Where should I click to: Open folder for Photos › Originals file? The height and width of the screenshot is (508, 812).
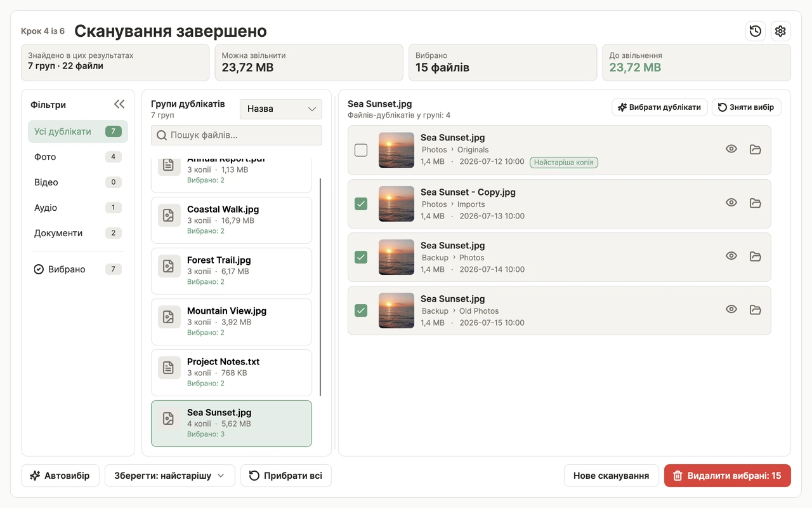(x=755, y=149)
